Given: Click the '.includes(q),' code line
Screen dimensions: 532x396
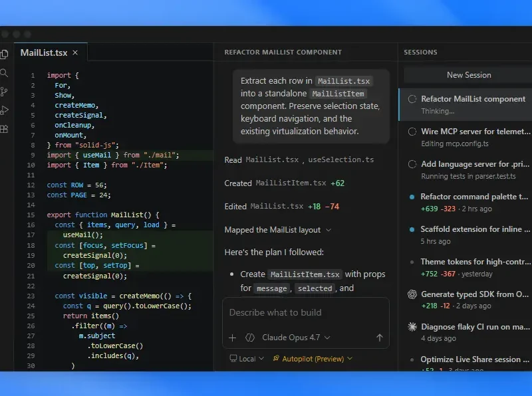Looking at the screenshot, I should coord(113,355).
